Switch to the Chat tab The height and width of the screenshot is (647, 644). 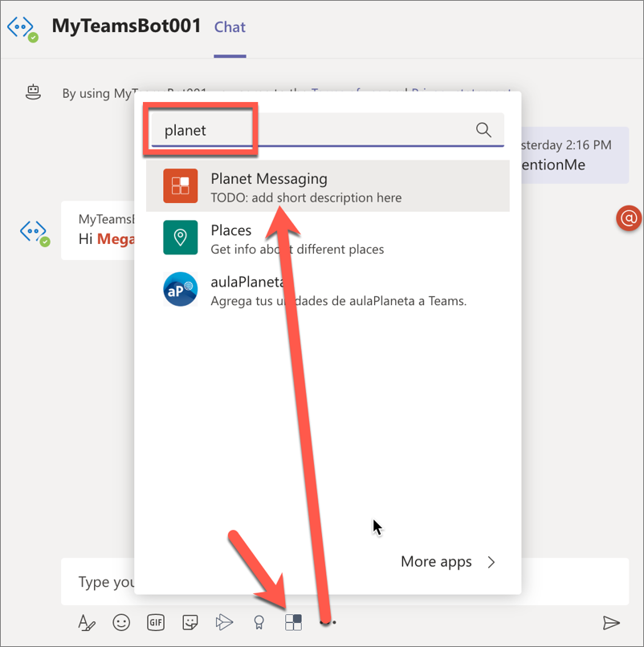coord(230,27)
